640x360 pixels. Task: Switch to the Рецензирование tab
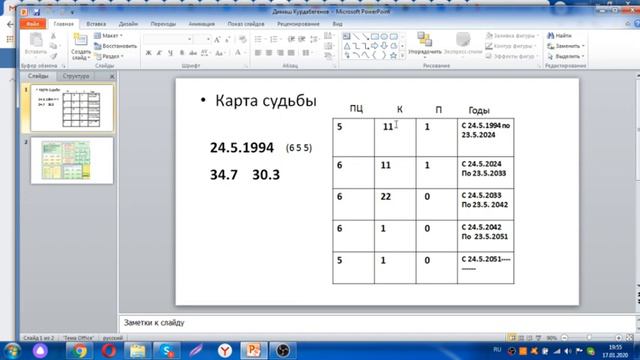[298, 24]
